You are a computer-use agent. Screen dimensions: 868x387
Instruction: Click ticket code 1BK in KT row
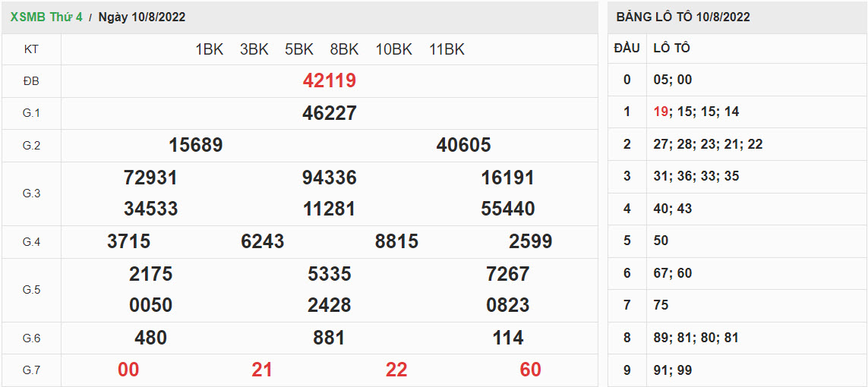coord(210,49)
